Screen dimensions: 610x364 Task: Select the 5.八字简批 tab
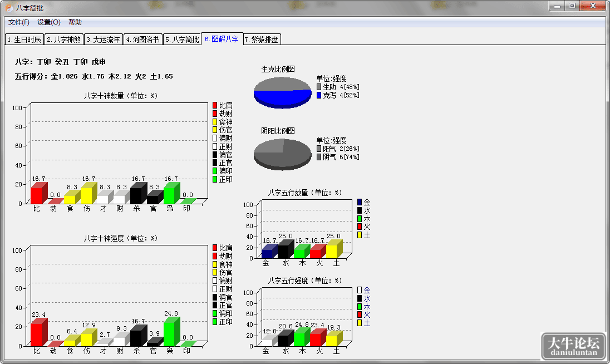(x=182, y=40)
